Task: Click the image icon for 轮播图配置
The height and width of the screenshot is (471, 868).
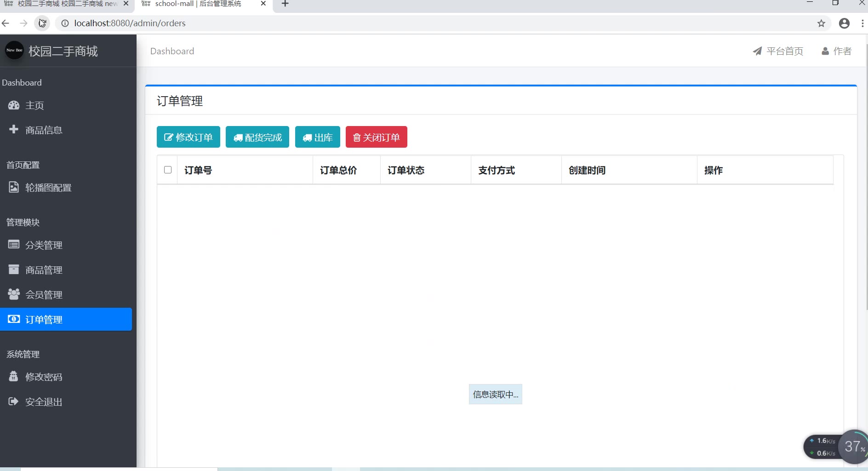Action: [14, 187]
